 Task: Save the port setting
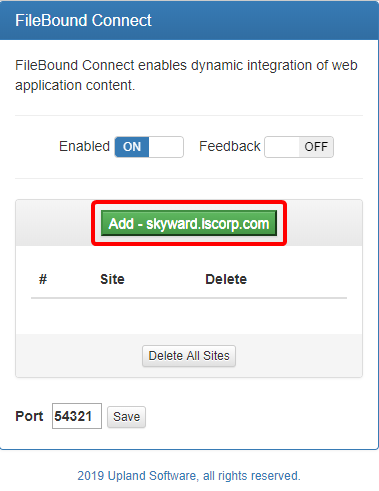coord(126,417)
